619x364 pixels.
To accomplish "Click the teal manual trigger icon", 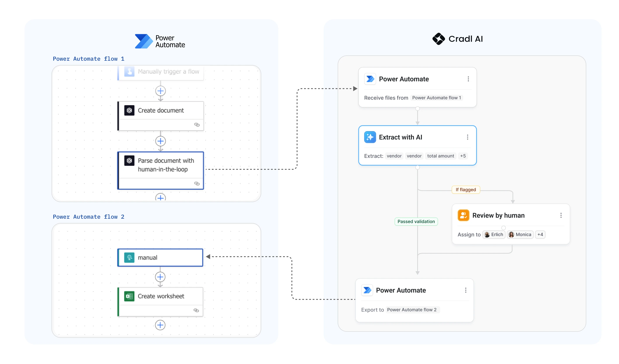I will tap(129, 258).
